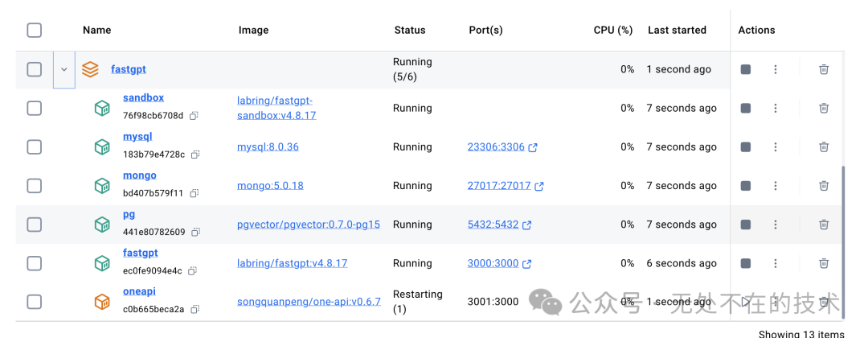Open port 3000:3000 in browser
Screen dimensions: 868x338
tap(499, 263)
